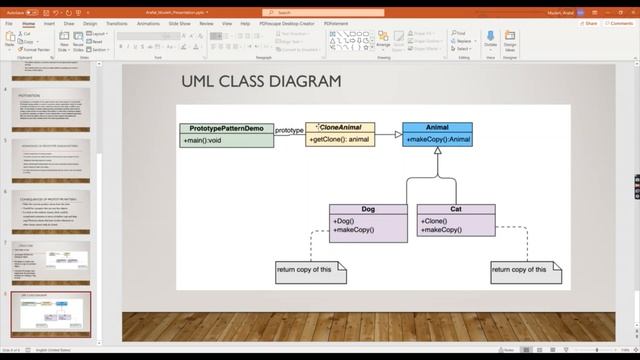Open the View tab
Viewport: 640px width, 360px height.
pyautogui.click(x=227, y=24)
